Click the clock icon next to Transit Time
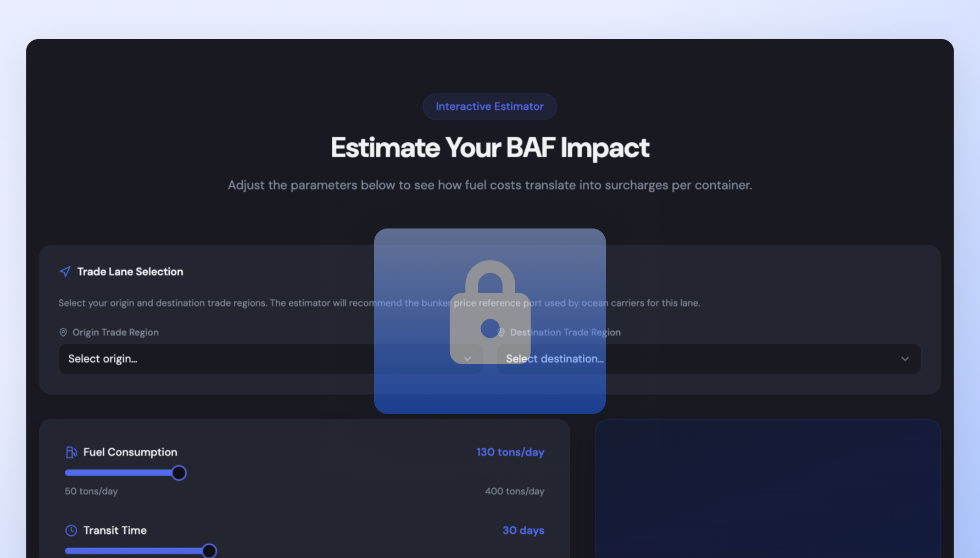 pyautogui.click(x=71, y=530)
